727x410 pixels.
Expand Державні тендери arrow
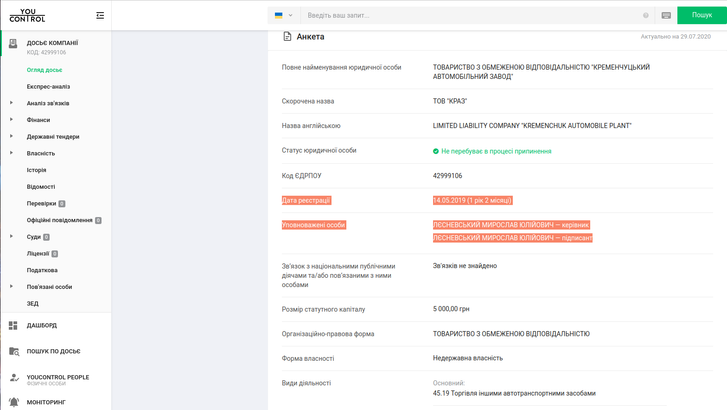pyautogui.click(x=12, y=136)
